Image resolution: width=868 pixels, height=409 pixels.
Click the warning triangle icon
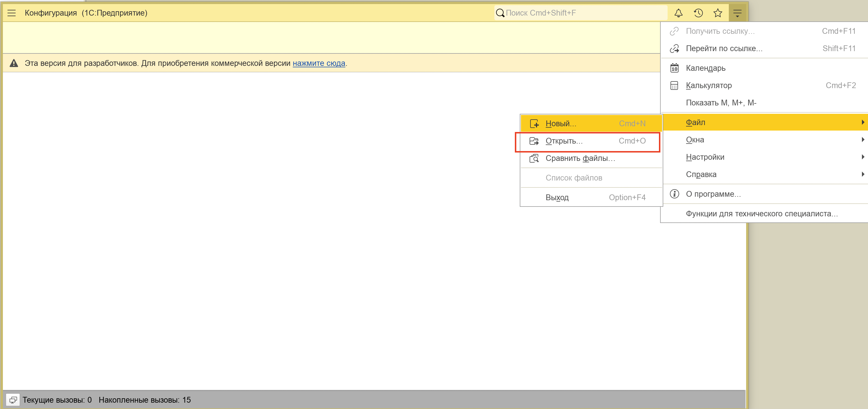pyautogui.click(x=14, y=63)
